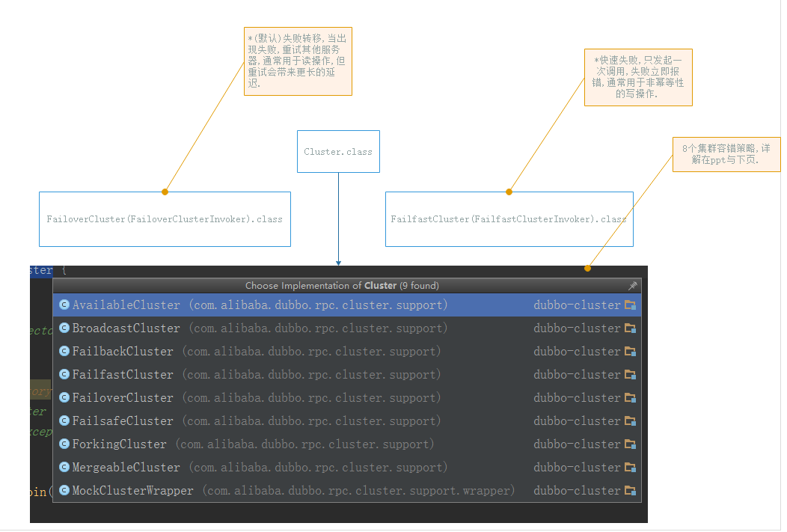Click the class icon beside BroadcastCluster

click(64, 328)
